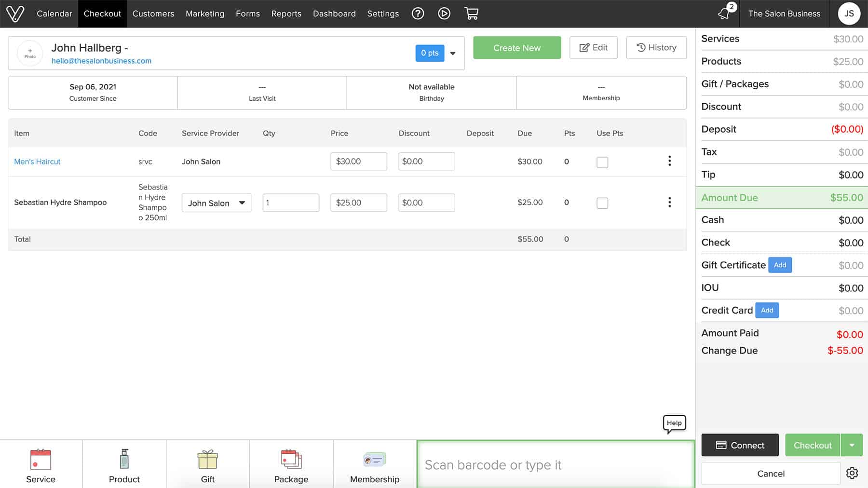Open the help question mark icon
The width and height of the screenshot is (868, 488).
click(418, 14)
